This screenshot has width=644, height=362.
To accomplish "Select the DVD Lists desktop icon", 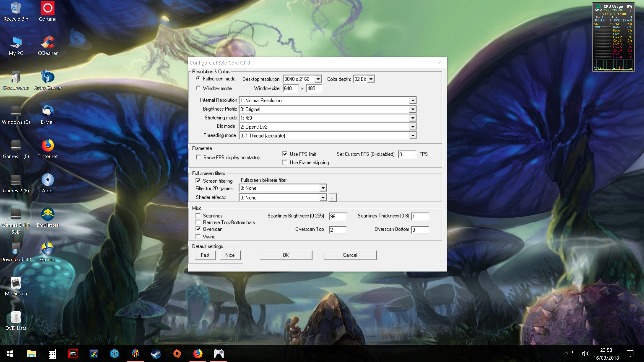I will click(16, 321).
